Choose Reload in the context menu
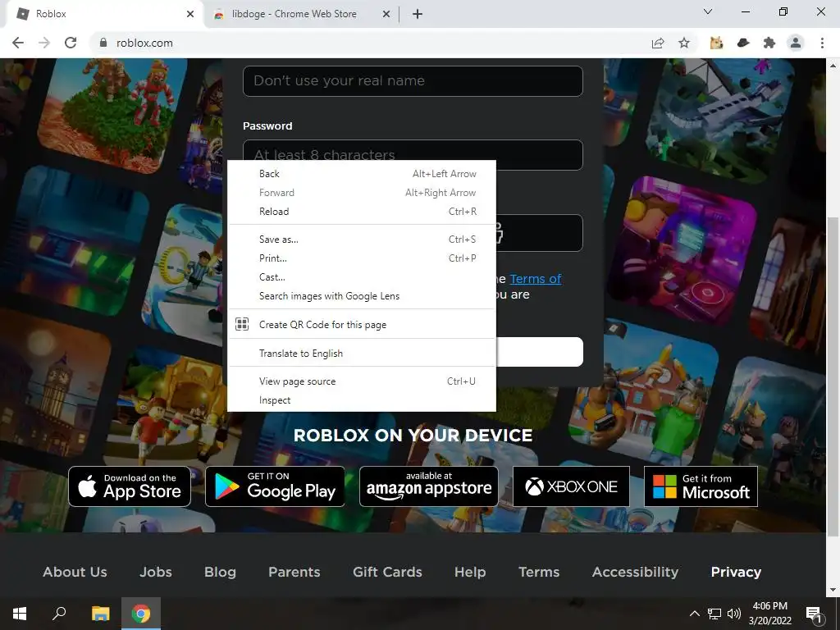 (362, 212)
